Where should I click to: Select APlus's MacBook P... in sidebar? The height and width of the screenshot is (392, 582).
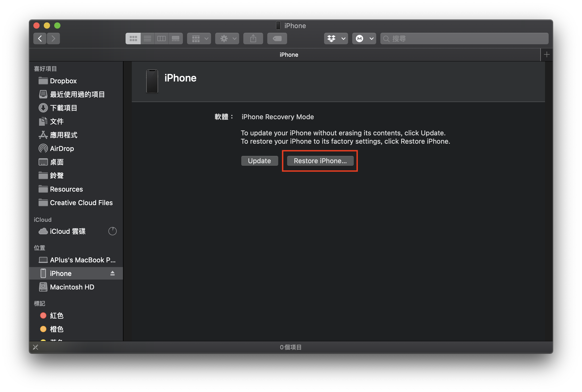tap(76, 260)
